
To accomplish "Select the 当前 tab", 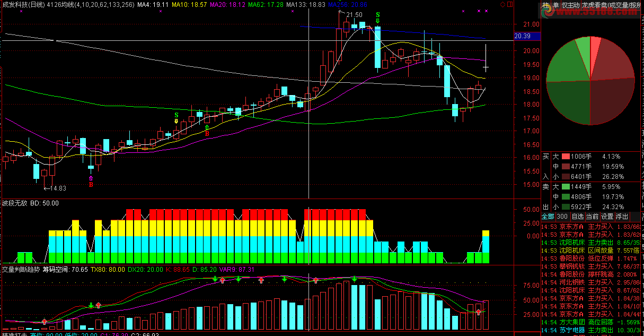I will [x=592, y=217].
